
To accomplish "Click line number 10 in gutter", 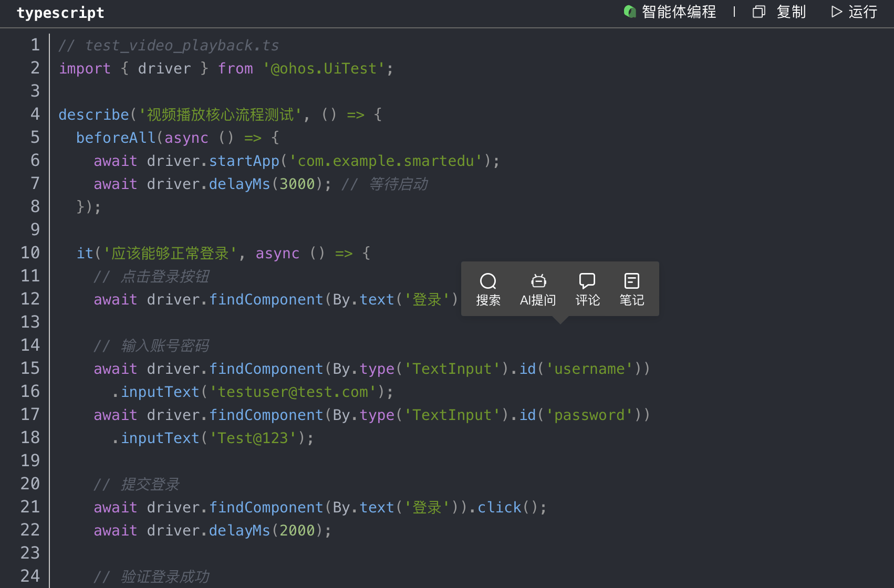I will click(x=30, y=253).
